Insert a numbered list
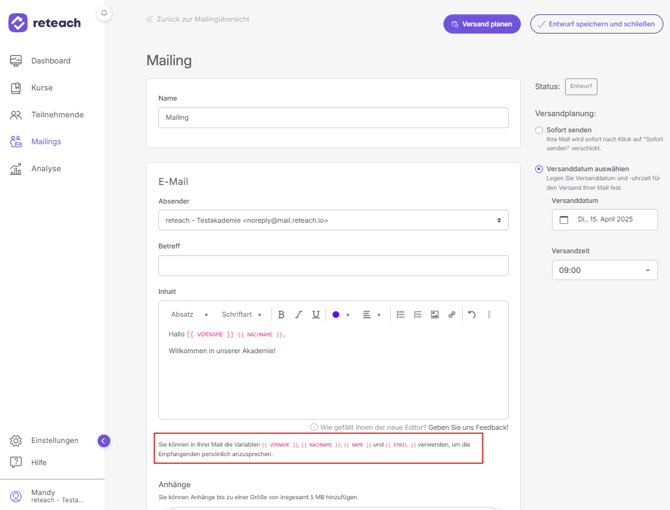The width and height of the screenshot is (670, 510). pos(417,315)
